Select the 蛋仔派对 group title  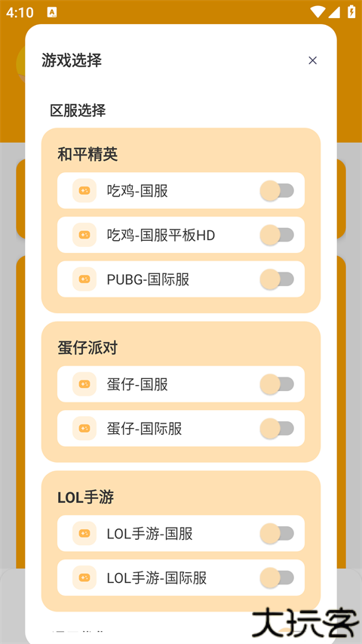click(x=87, y=348)
